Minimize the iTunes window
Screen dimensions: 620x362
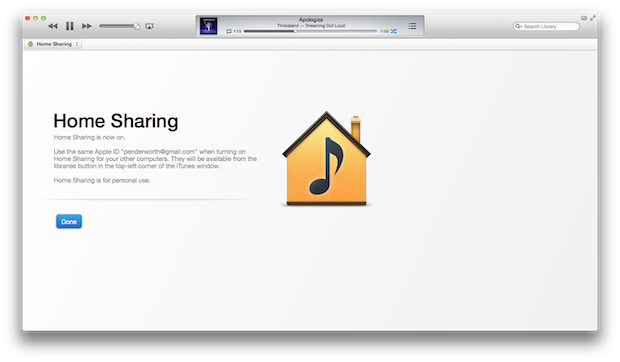pyautogui.click(x=35, y=18)
